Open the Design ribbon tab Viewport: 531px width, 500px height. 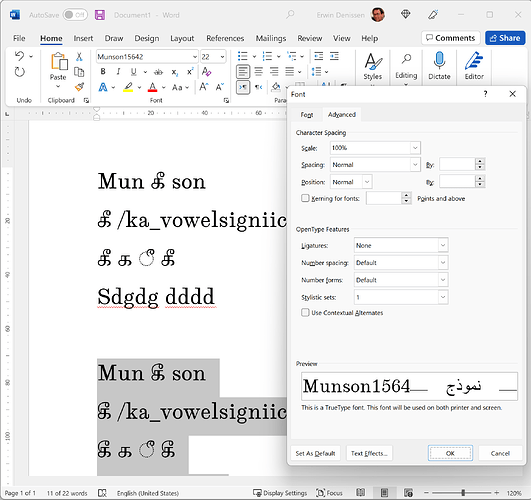[147, 38]
